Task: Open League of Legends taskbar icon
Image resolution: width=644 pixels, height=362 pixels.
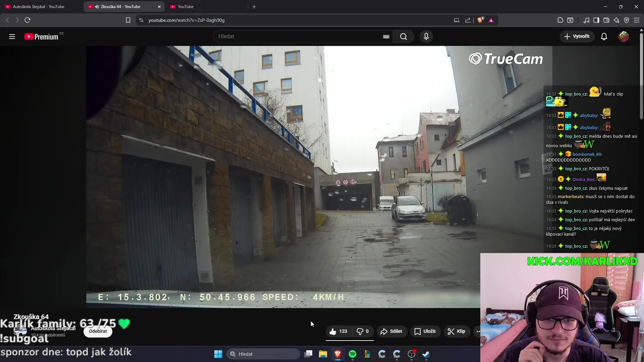Action: tap(367, 354)
